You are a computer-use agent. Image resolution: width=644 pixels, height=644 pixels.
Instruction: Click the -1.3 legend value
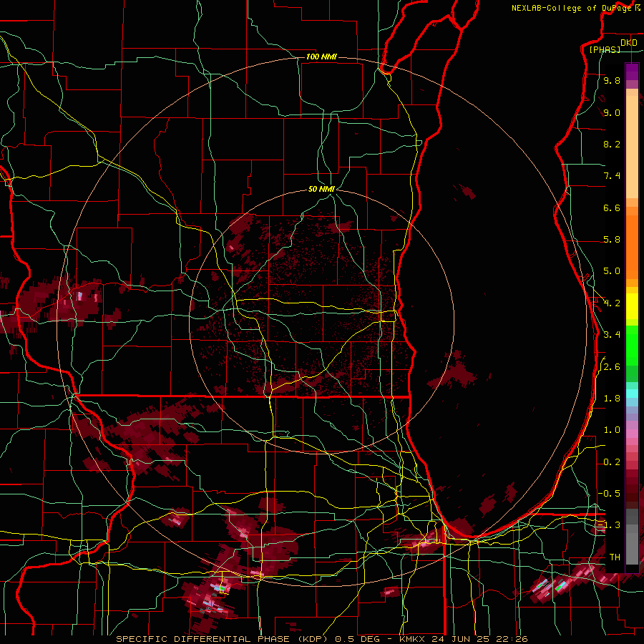pos(609,525)
